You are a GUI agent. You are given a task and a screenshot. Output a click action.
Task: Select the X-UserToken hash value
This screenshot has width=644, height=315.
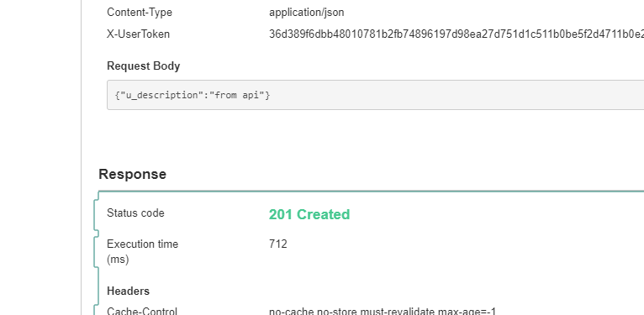pos(457,34)
